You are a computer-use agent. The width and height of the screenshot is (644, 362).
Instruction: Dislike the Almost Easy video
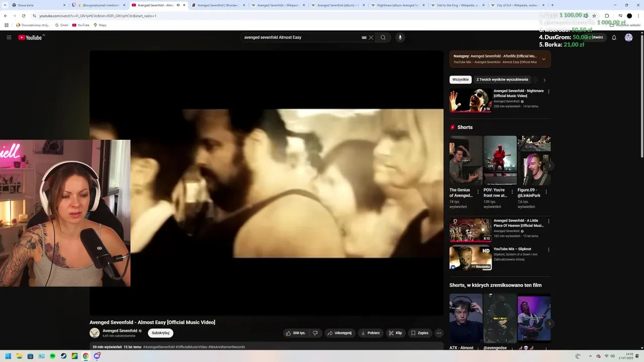pos(315,333)
